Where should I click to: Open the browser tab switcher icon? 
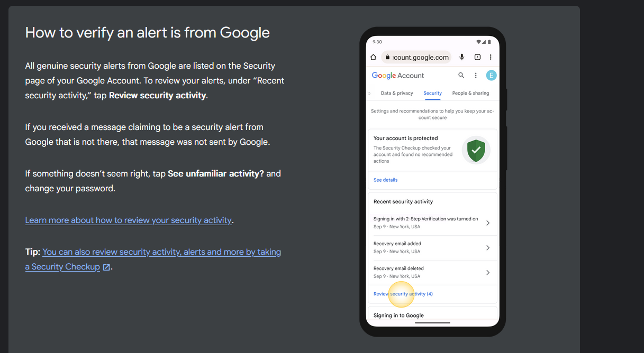click(477, 57)
